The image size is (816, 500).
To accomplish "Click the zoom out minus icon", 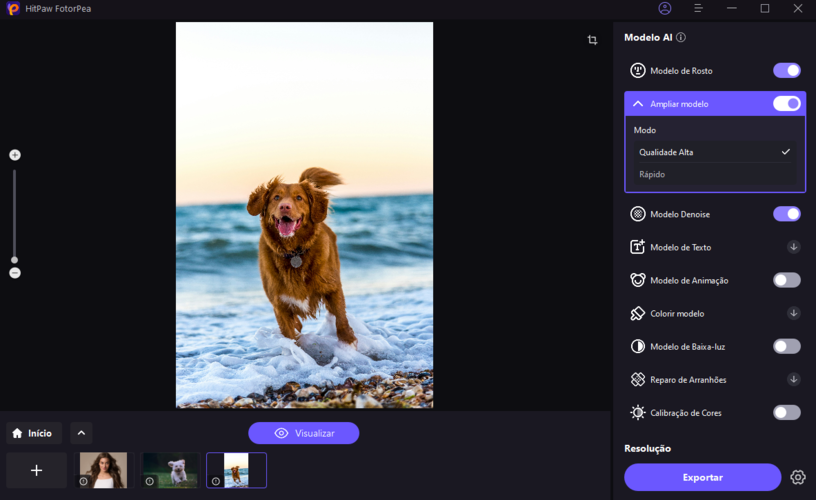I will (15, 273).
